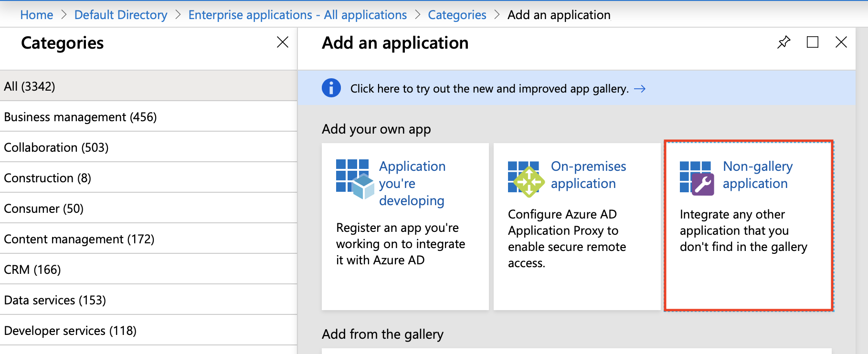Select the Business management (456) category
868x354 pixels.
coord(148,116)
